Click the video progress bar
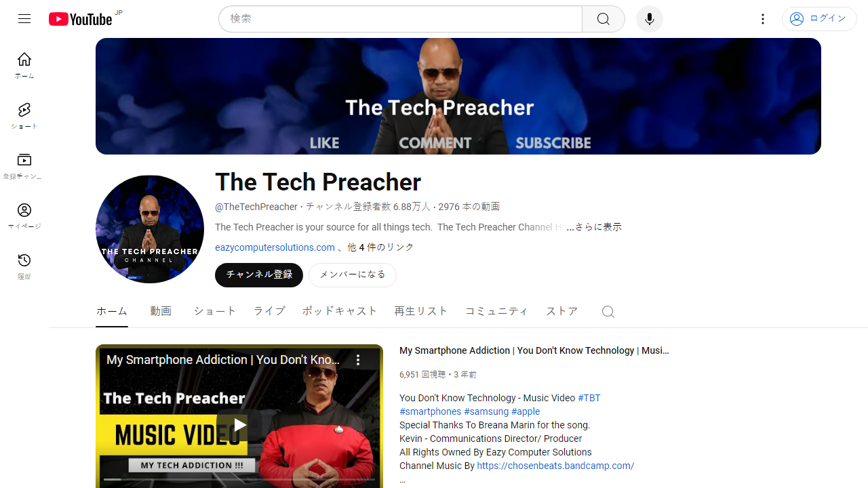Viewport: 868px width, 488px height. pyautogui.click(x=239, y=480)
